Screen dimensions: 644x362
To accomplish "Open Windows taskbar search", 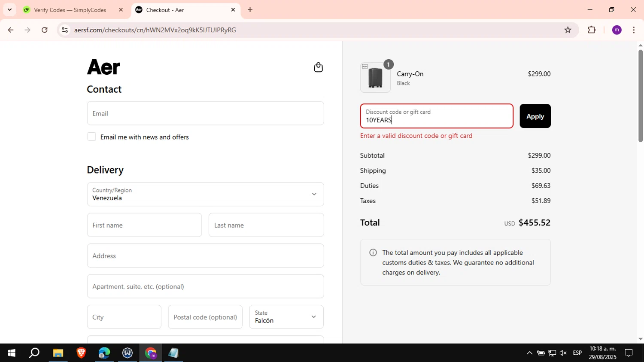I will point(34,353).
